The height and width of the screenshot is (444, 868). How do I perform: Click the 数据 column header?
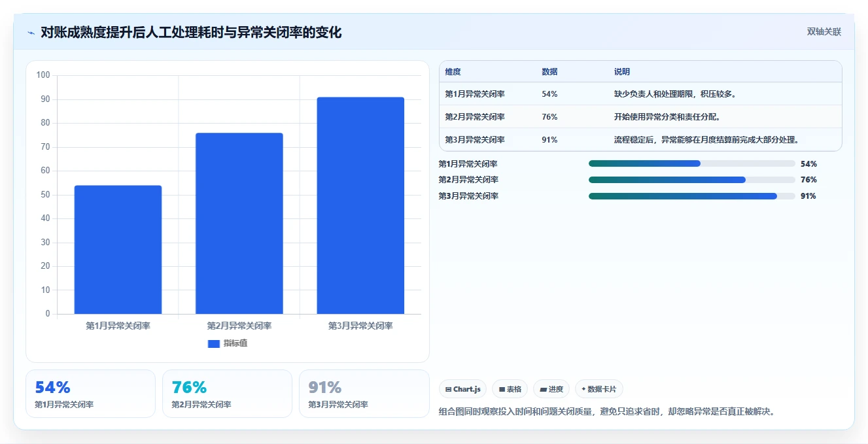pos(549,72)
